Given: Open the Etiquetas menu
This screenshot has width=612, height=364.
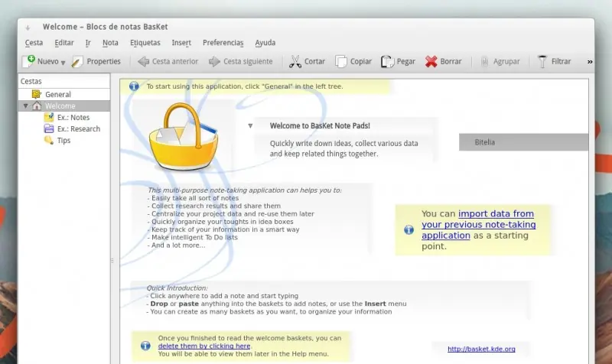Looking at the screenshot, I should tap(145, 43).
